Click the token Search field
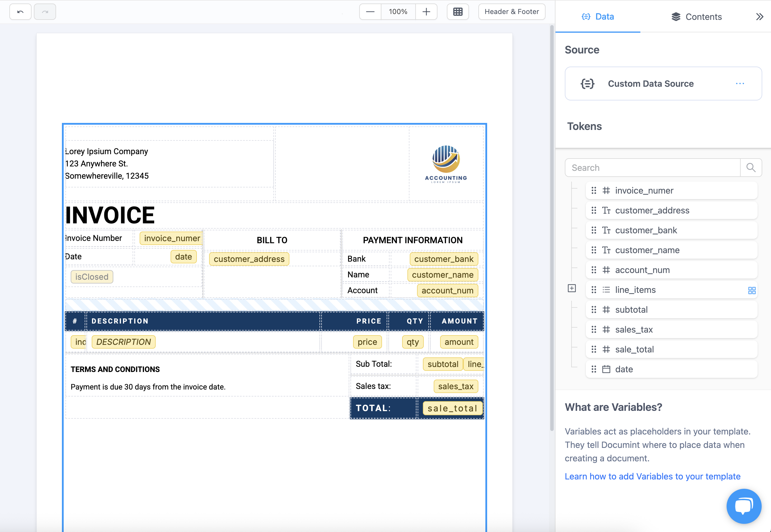The height and width of the screenshot is (532, 771). click(x=652, y=167)
